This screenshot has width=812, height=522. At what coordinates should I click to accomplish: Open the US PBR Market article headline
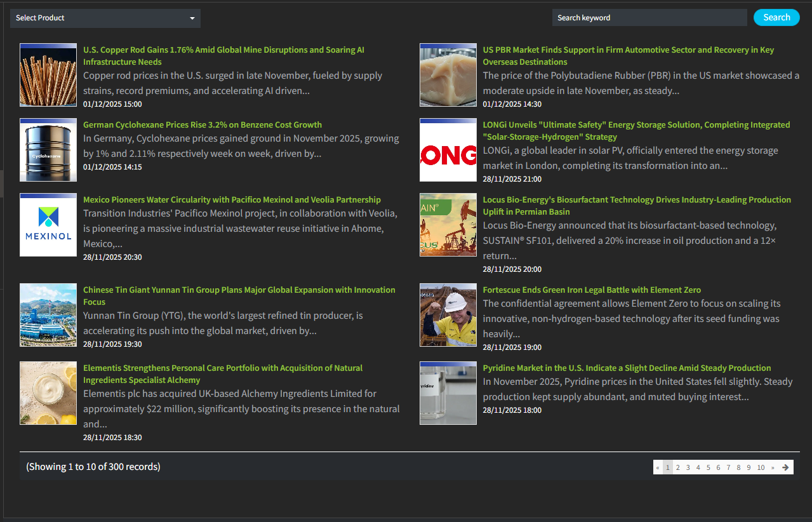pos(629,56)
